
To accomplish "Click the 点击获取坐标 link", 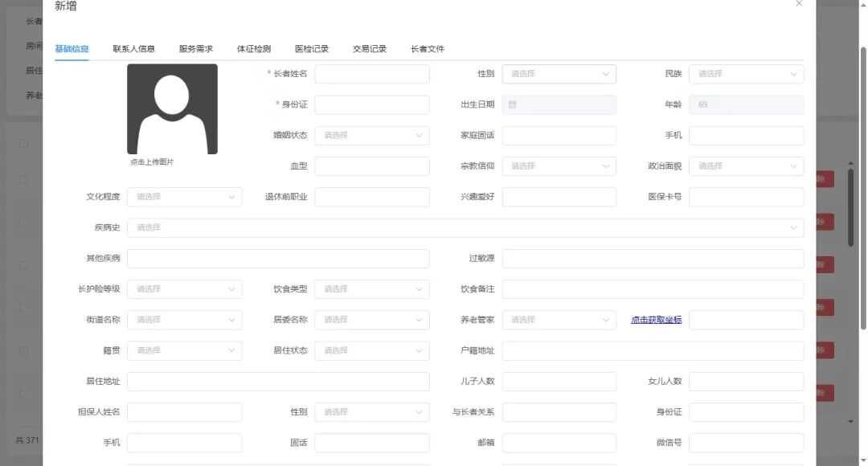I will pyautogui.click(x=655, y=319).
